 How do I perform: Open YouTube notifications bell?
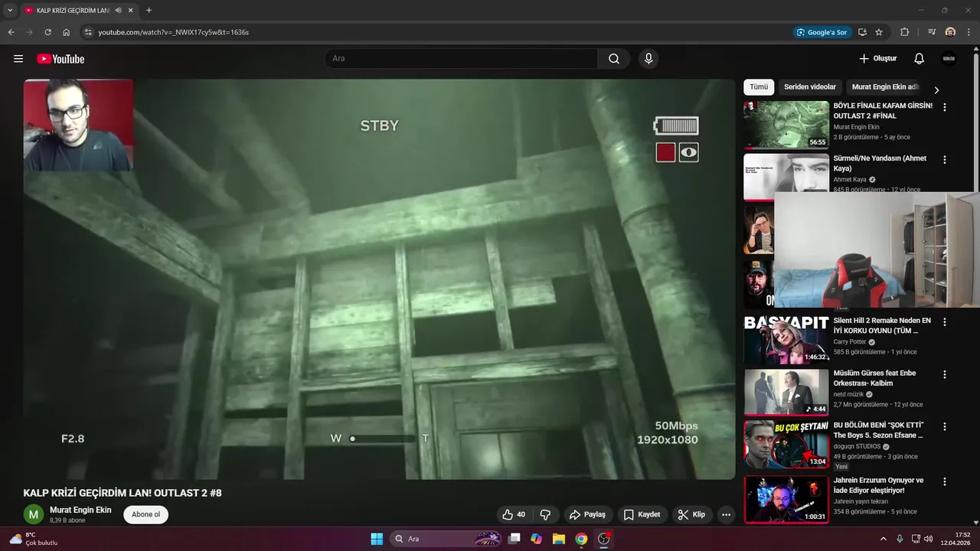[x=919, y=59]
